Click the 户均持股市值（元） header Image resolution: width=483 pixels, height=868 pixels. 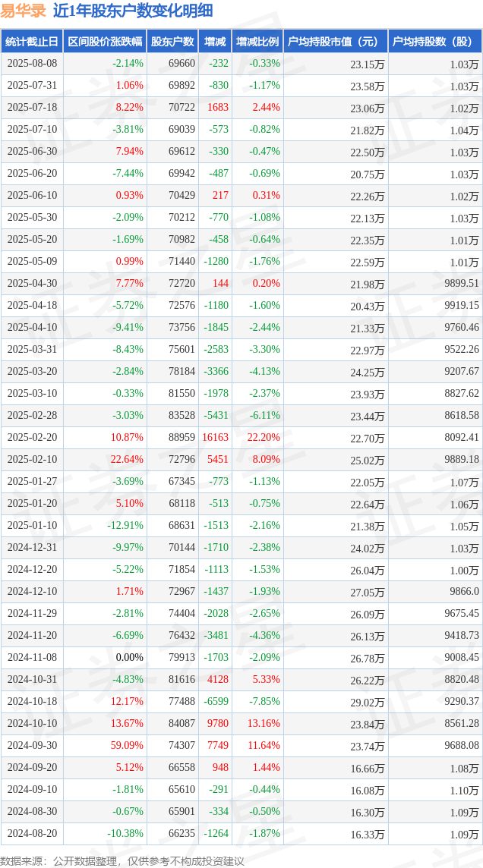[x=336, y=42]
